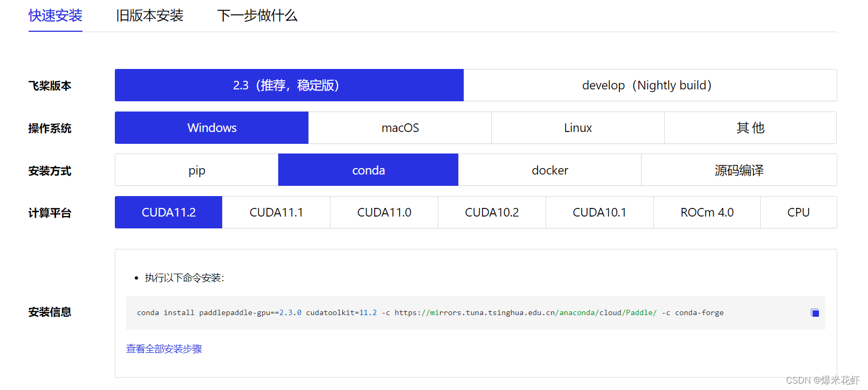Open the 下一步做什么 tab
This screenshot has width=868, height=390.
[257, 16]
